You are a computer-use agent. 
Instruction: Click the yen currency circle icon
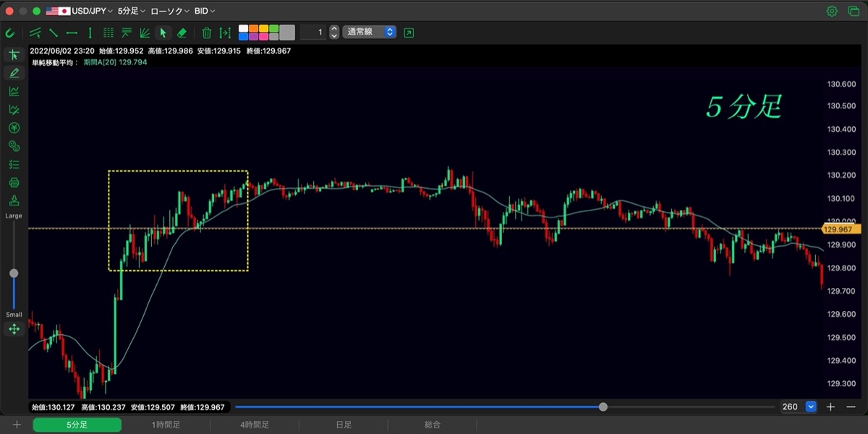[x=14, y=127]
